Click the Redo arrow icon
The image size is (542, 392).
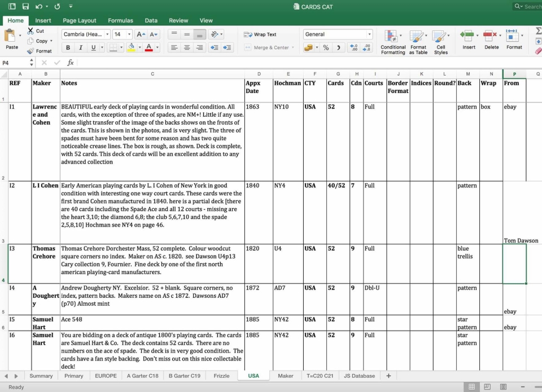coord(58,6)
